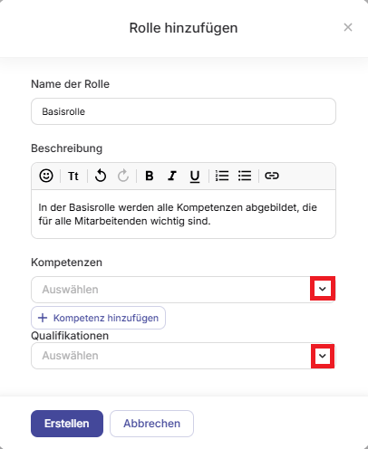This screenshot has width=368, height=449.
Task: Undo the last edit in the description
Action: [x=100, y=175]
